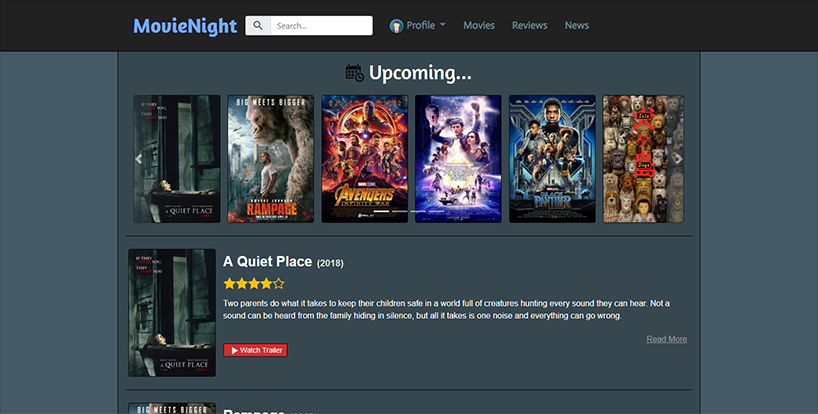Click Read More for A Quiet Place
The width and height of the screenshot is (818, 414).
click(x=667, y=339)
